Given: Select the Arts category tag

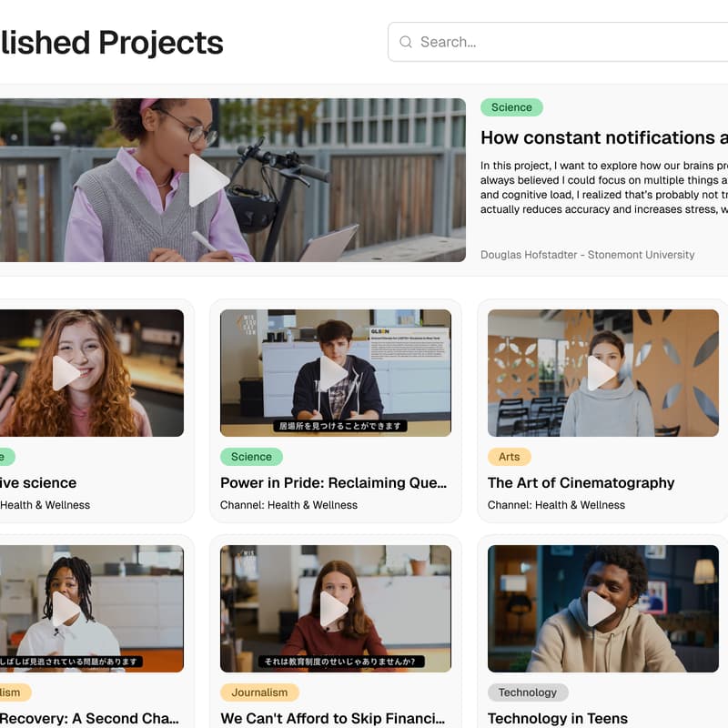Looking at the screenshot, I should point(510,457).
